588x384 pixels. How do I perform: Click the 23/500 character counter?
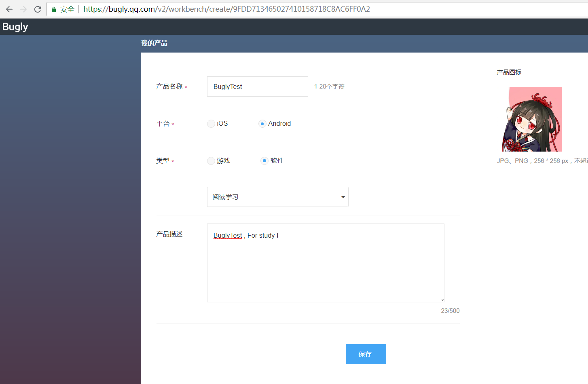(x=450, y=310)
